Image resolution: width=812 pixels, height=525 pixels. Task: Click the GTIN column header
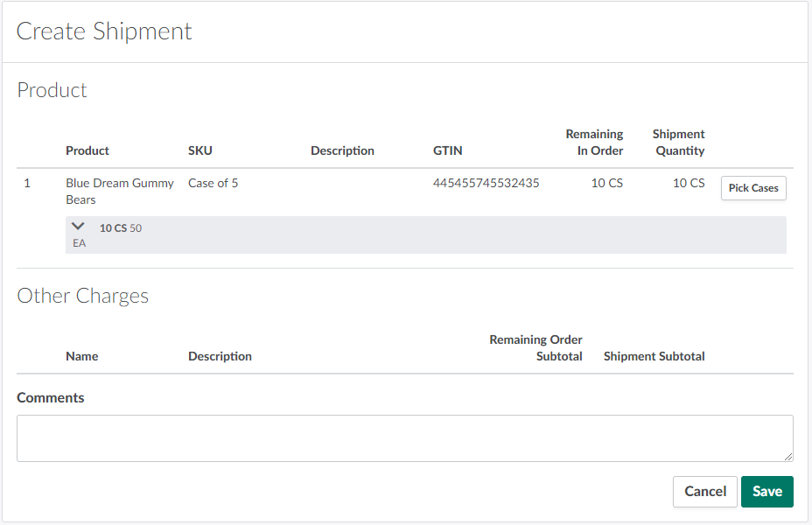pyautogui.click(x=447, y=150)
